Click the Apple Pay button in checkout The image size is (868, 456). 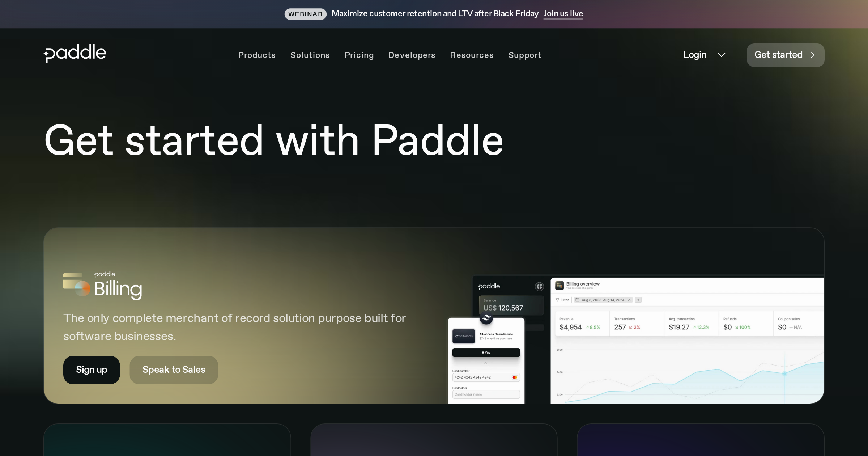486,352
